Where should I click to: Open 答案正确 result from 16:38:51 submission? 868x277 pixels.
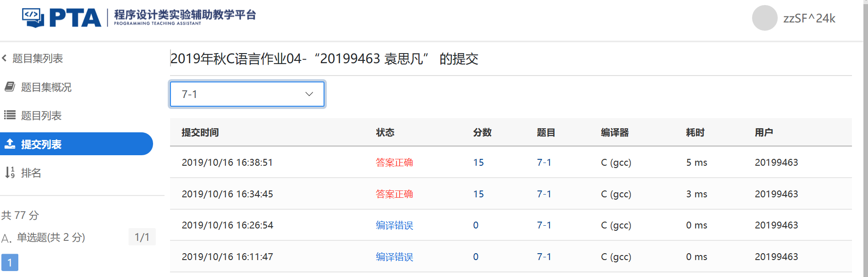tap(394, 163)
